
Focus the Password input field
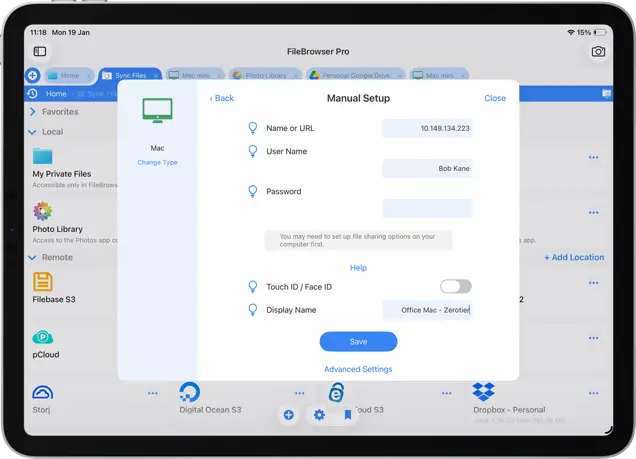[x=427, y=208]
